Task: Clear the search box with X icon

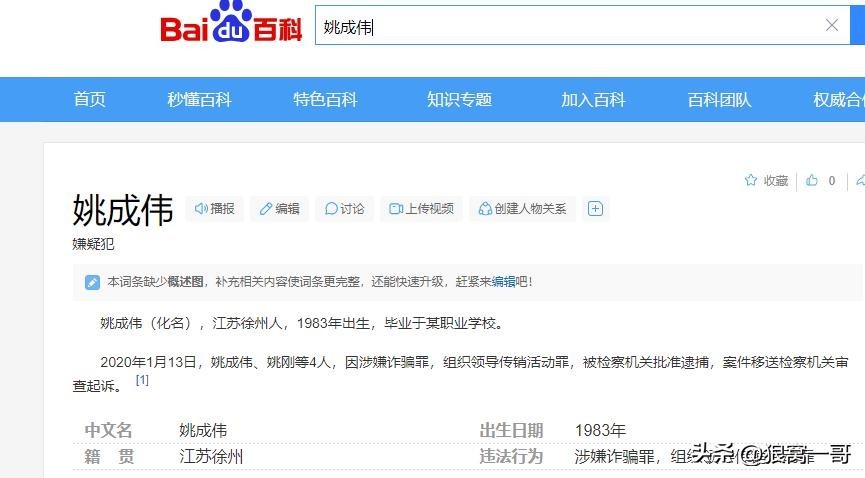Action: [831, 26]
